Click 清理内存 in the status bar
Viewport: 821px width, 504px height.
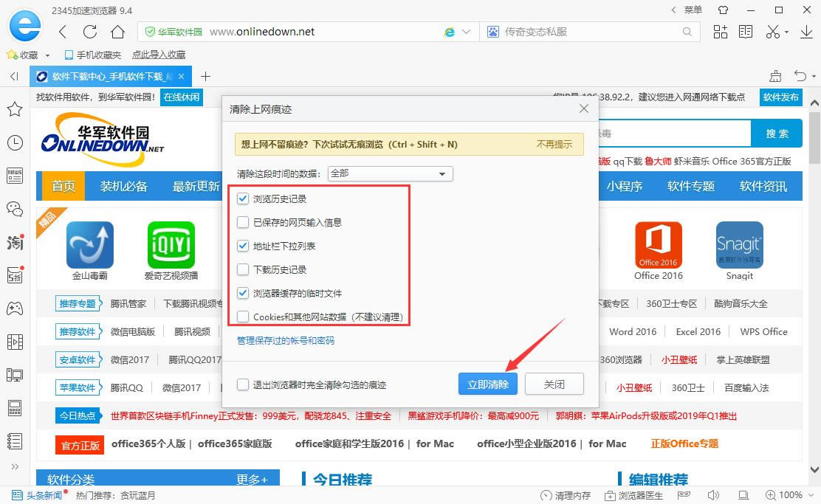coord(566,495)
